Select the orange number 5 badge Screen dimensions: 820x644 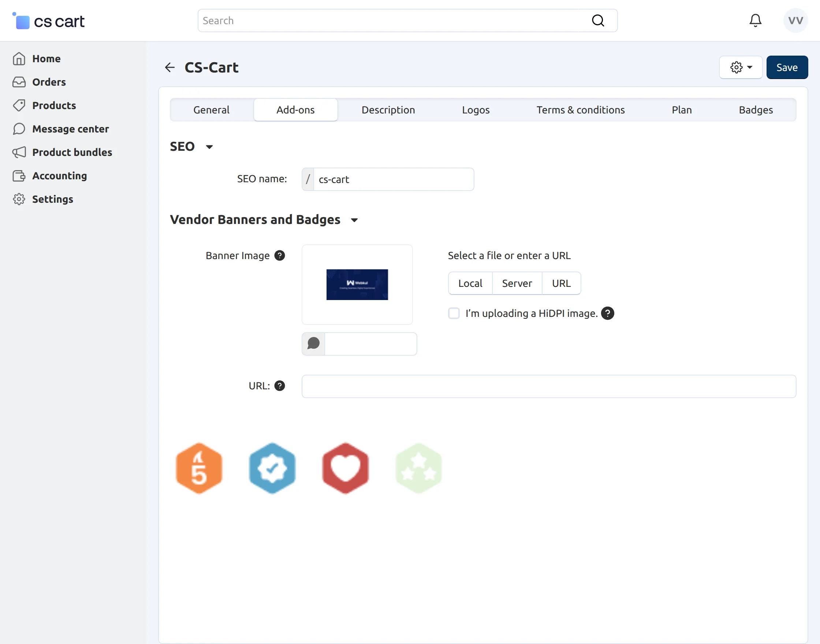pyautogui.click(x=199, y=468)
